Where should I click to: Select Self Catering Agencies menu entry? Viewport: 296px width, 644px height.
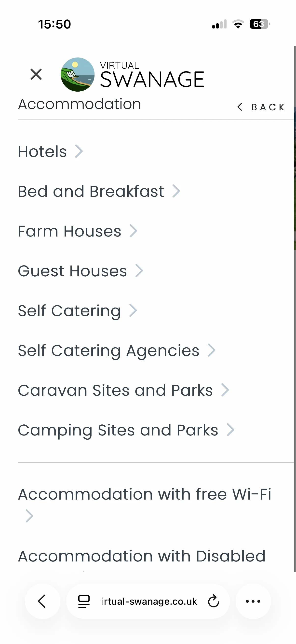(109, 350)
